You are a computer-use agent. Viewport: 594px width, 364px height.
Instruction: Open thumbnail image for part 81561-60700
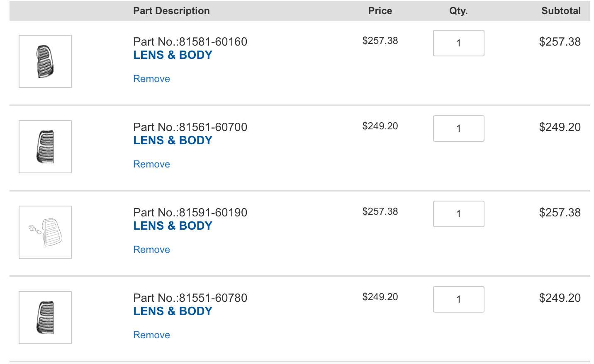coord(45,147)
